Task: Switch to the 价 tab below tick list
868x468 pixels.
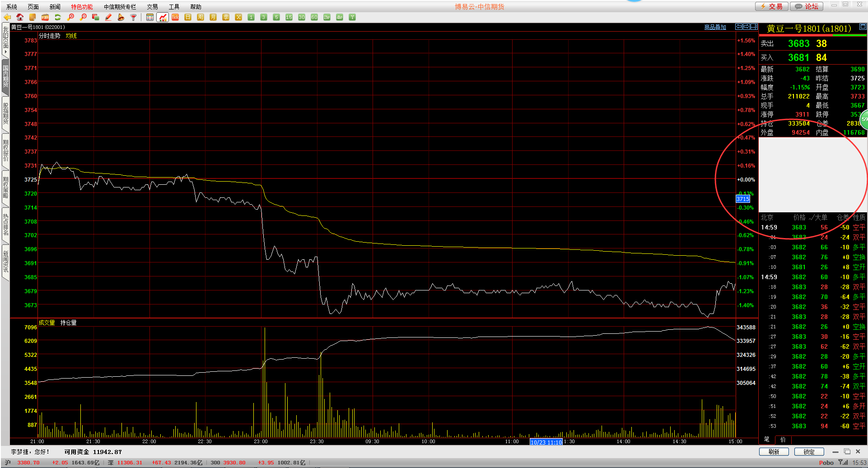Action: click(783, 440)
